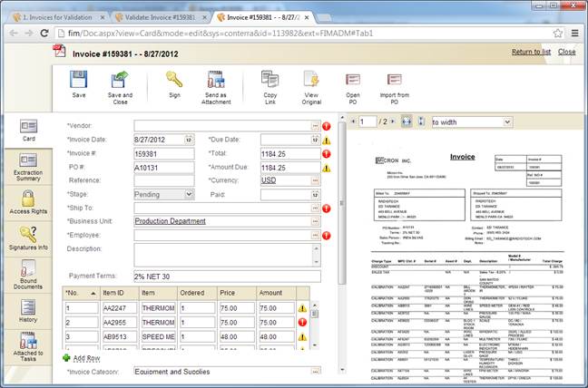Click the fit-to-width viewer icon

tap(407, 121)
